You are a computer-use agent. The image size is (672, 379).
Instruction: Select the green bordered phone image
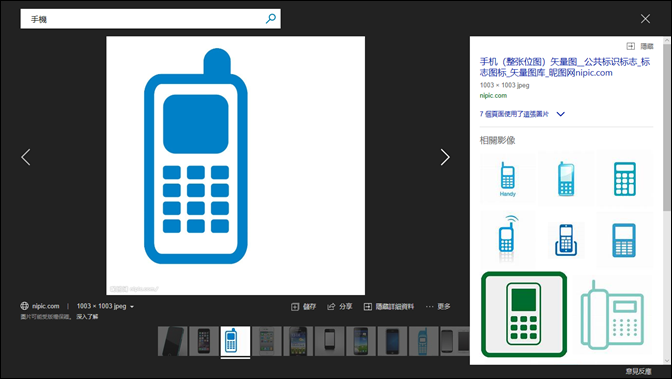click(x=524, y=314)
